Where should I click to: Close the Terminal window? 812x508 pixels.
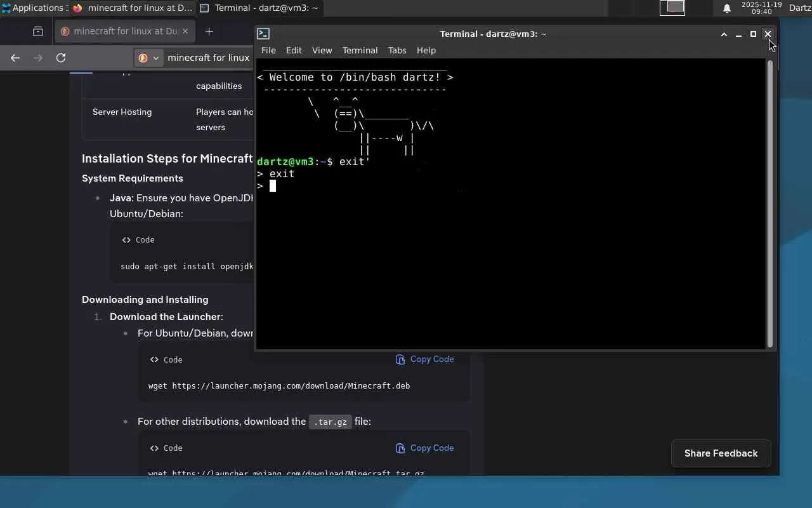[768, 34]
